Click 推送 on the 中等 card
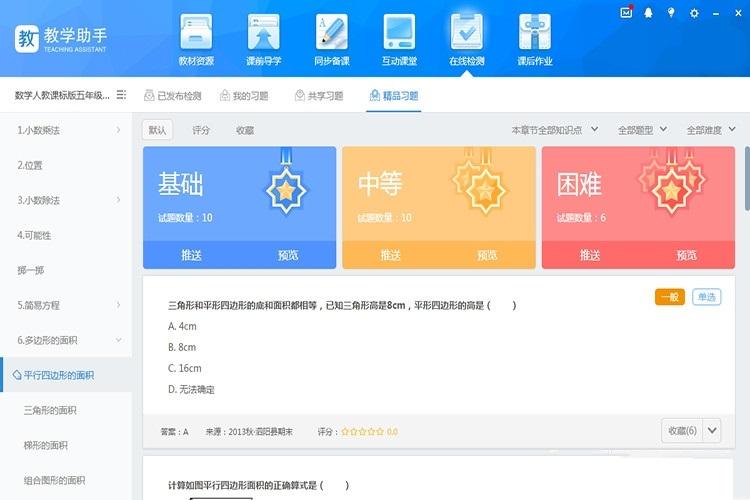750x500 pixels. pos(390,255)
